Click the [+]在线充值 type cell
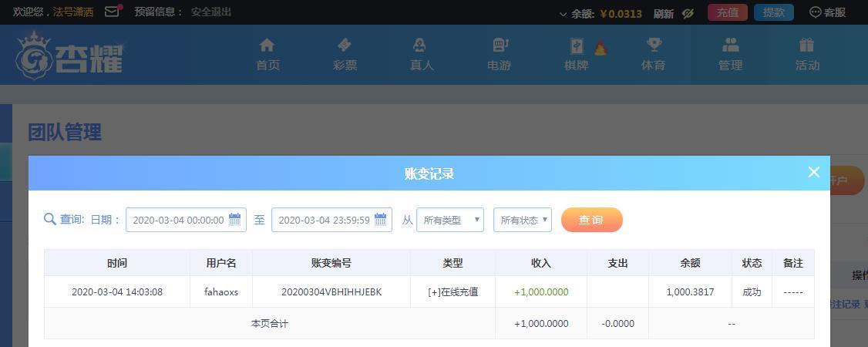Image resolution: width=868 pixels, height=347 pixels. click(x=453, y=291)
